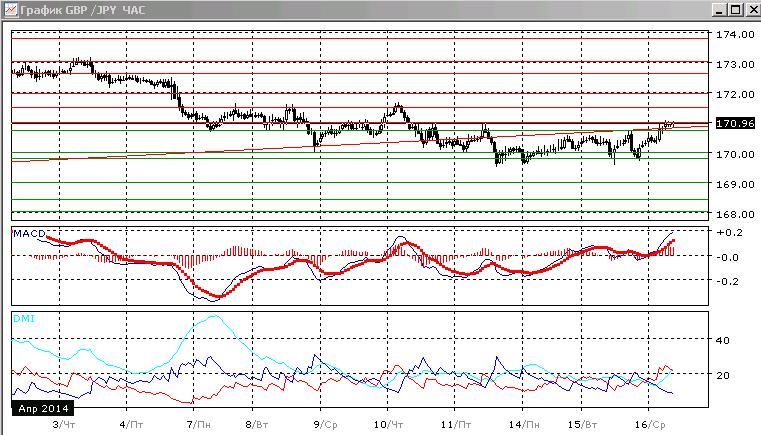Maximize the GBP/JPY chart window

coord(736,10)
